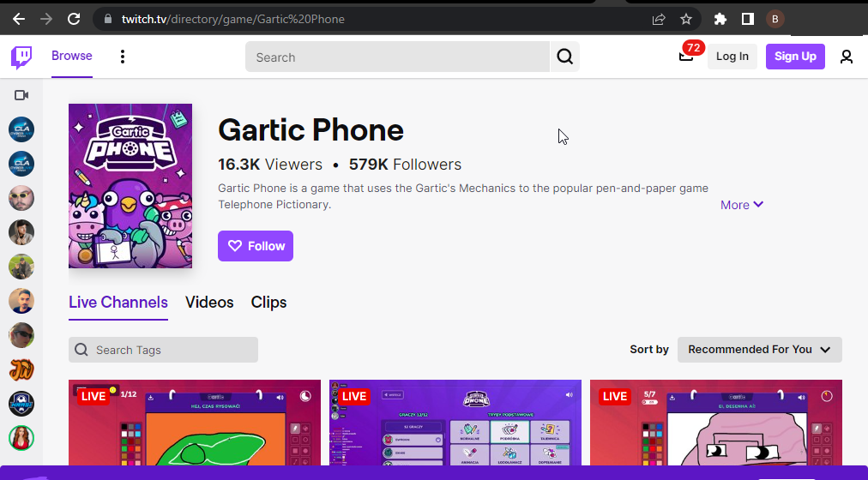The image size is (868, 480).
Task: Open the notifications inbox with 72 badge
Action: 686,56
